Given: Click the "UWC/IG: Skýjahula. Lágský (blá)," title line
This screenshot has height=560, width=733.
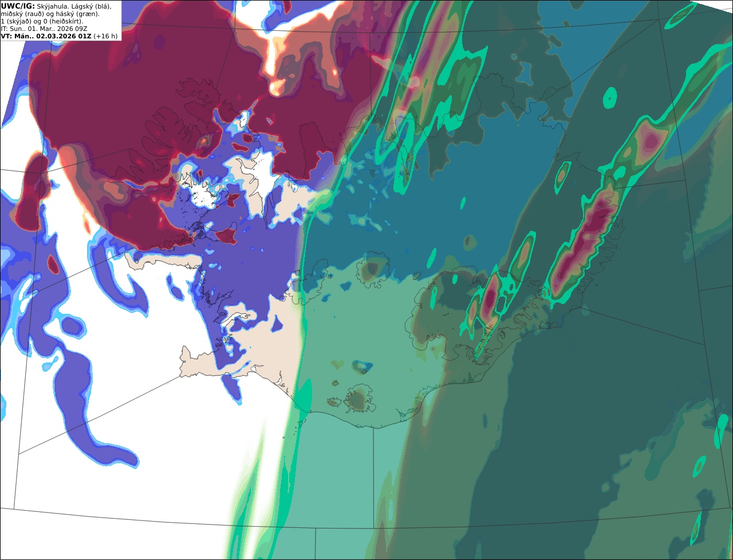Looking at the screenshot, I should [x=56, y=6].
